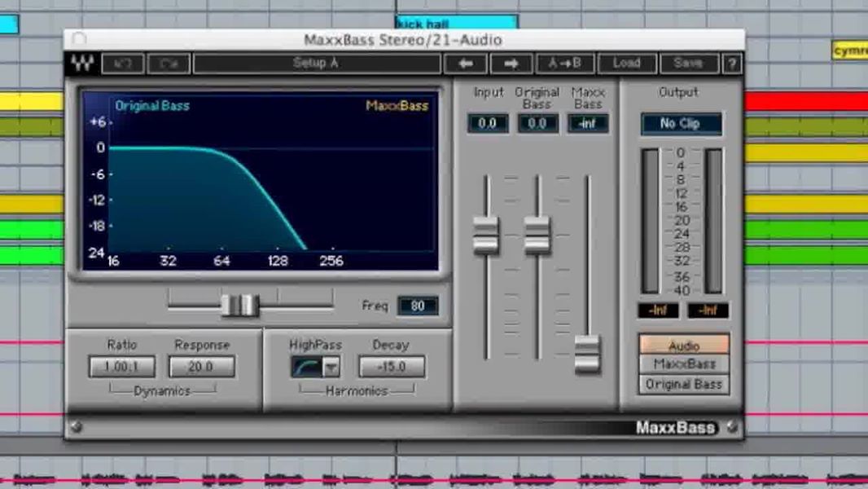The height and width of the screenshot is (489, 868).
Task: Click the Input fader handle
Action: point(486,235)
